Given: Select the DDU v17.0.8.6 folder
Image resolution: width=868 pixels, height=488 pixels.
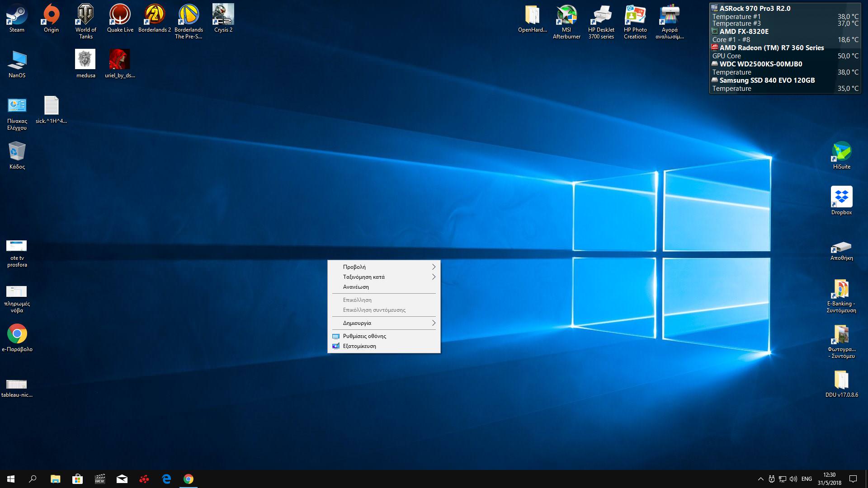Looking at the screenshot, I should [x=841, y=384].
